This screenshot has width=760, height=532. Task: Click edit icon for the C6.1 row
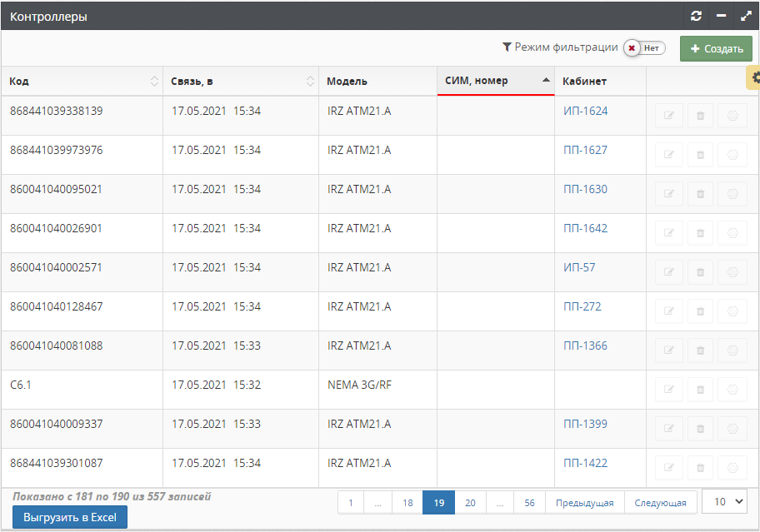[668, 390]
